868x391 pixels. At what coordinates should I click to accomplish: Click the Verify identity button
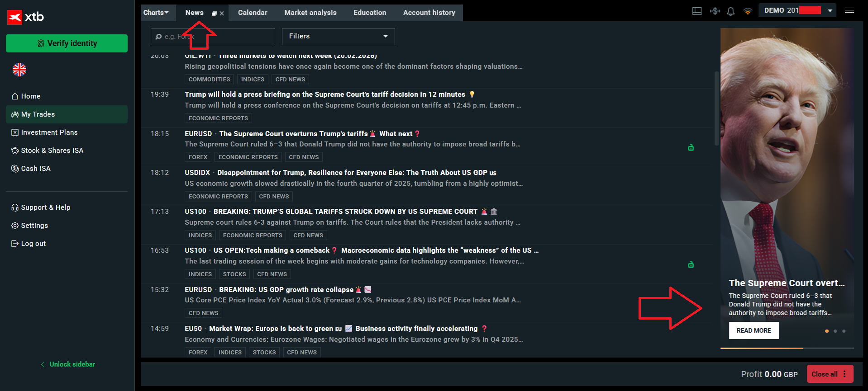67,43
